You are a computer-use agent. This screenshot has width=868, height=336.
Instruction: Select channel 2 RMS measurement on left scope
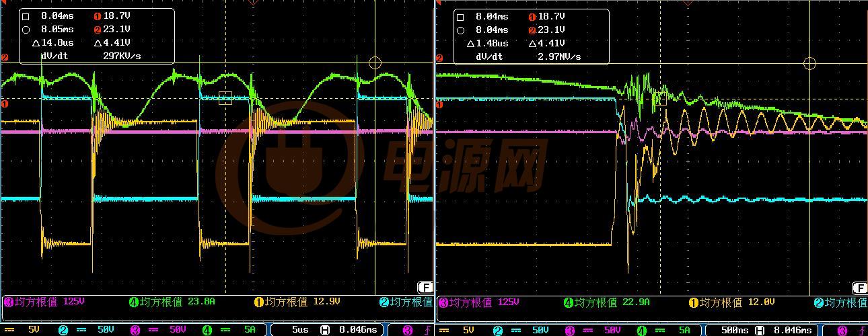click(x=406, y=302)
